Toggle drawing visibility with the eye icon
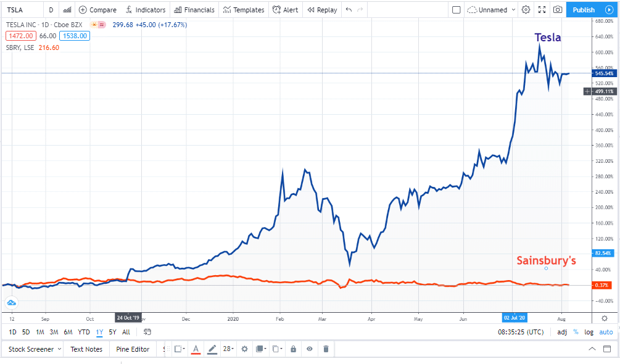 [309, 349]
